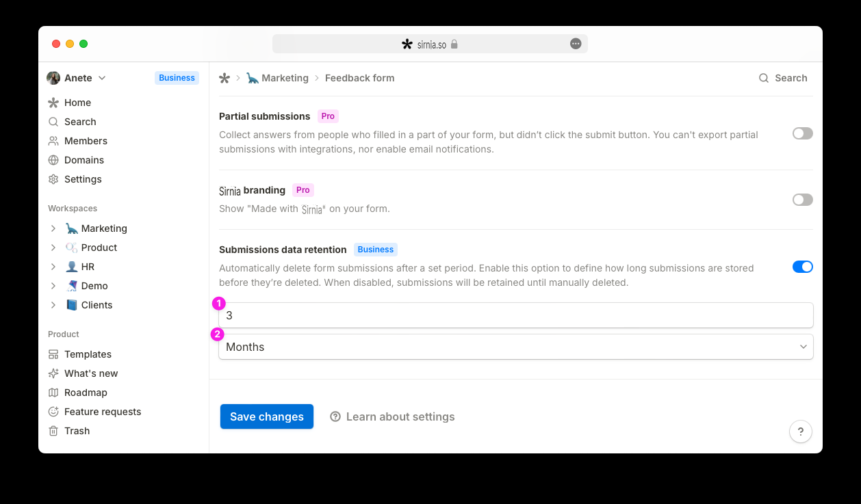Click the Roadmap map icon
Viewport: 861px width, 504px height.
coord(53,393)
